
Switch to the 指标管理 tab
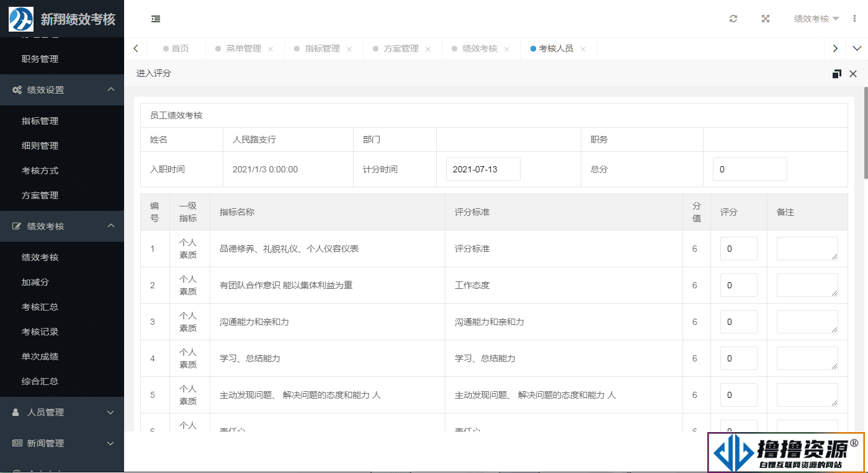[x=323, y=48]
